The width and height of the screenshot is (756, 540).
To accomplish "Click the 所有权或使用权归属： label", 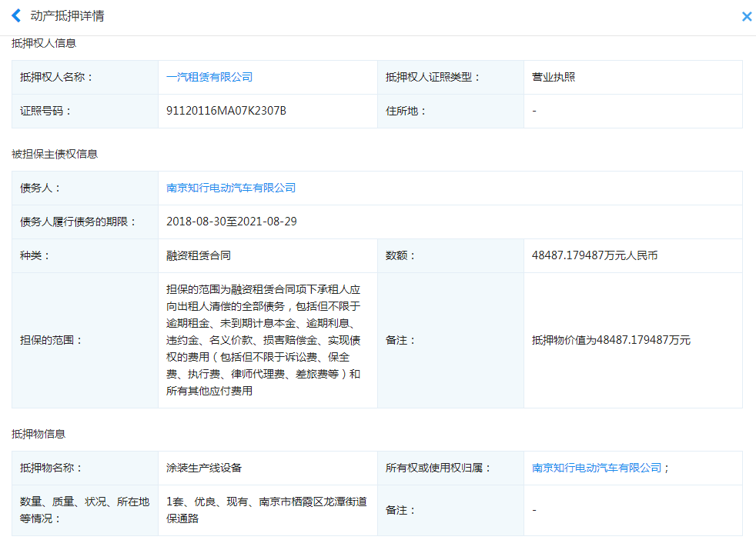I will pos(438,468).
